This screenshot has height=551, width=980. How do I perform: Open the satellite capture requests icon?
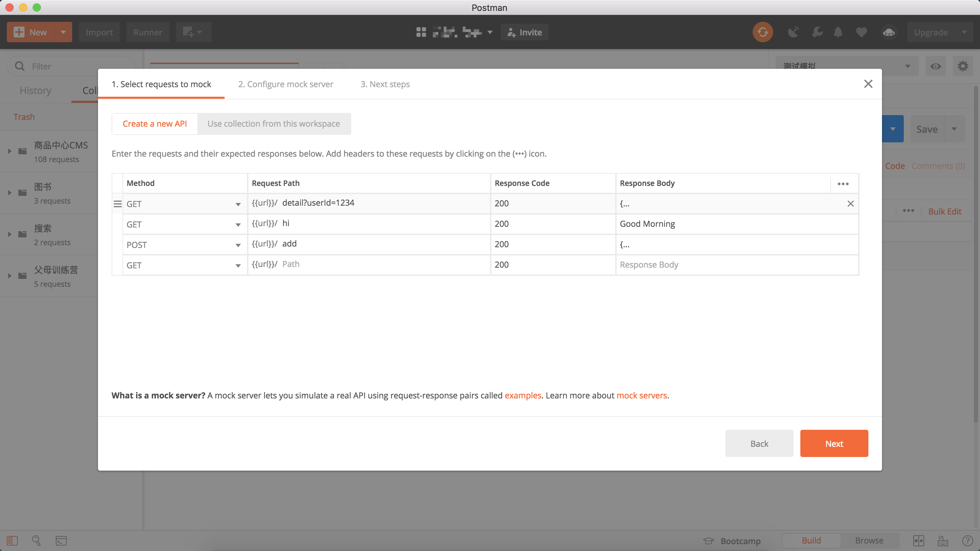(793, 32)
